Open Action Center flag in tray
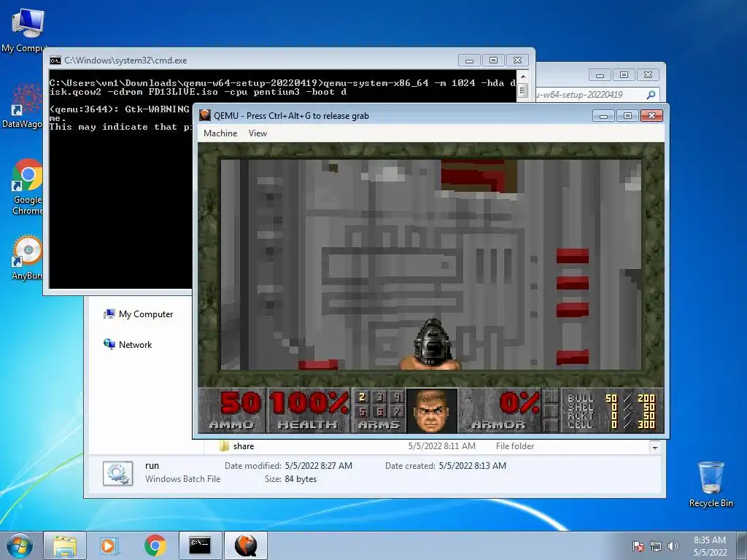 pos(638,547)
